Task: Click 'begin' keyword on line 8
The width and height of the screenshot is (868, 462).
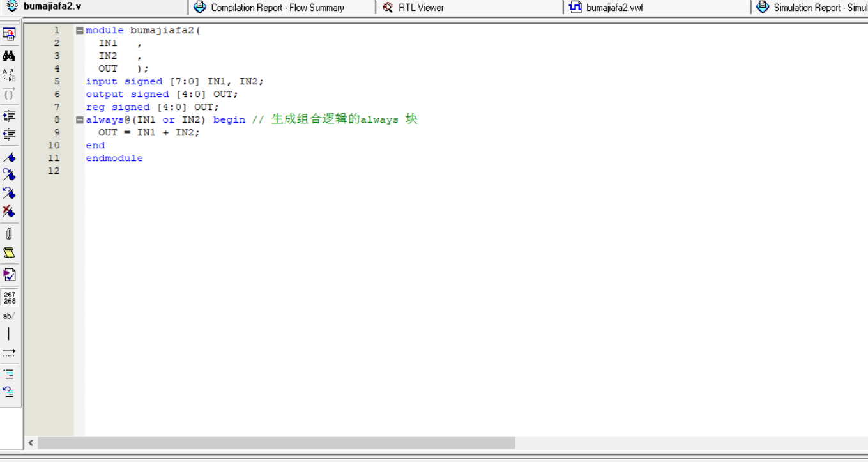Action: click(x=229, y=119)
